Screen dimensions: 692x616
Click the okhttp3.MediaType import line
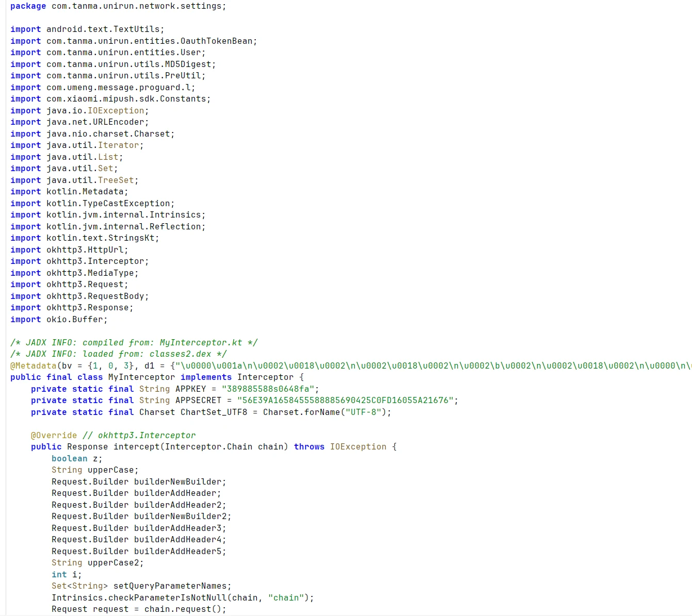click(74, 273)
